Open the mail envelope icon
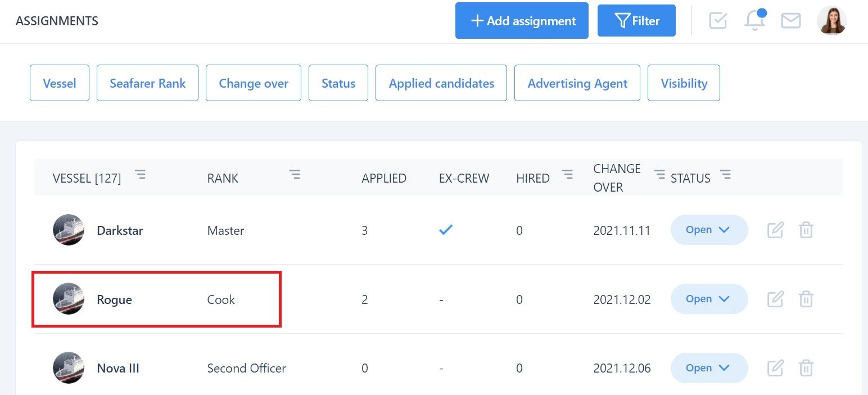This screenshot has height=395, width=868. click(x=791, y=21)
